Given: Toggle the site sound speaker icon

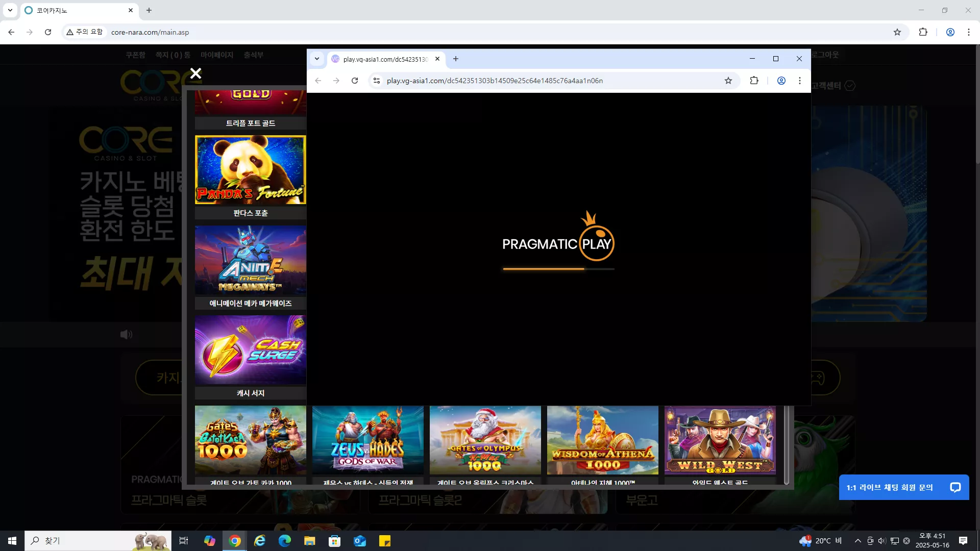Looking at the screenshot, I should click(x=126, y=335).
